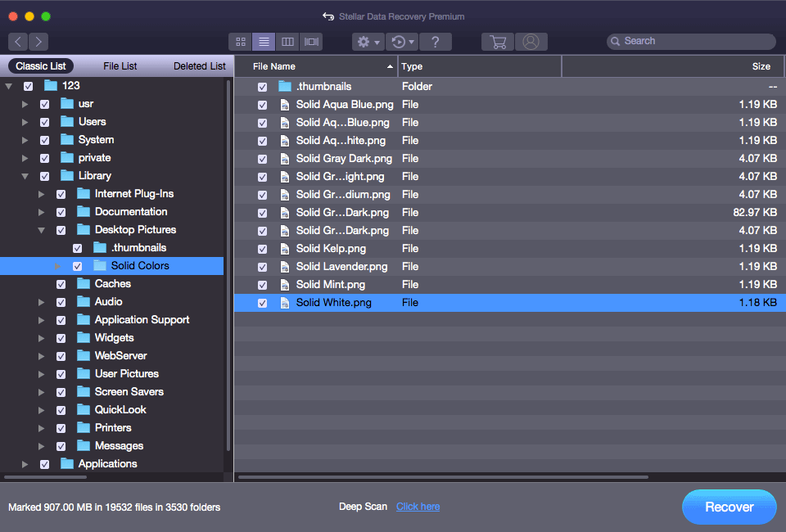The height and width of the screenshot is (532, 786).
Task: Expand the Caches folder
Action: point(41,283)
